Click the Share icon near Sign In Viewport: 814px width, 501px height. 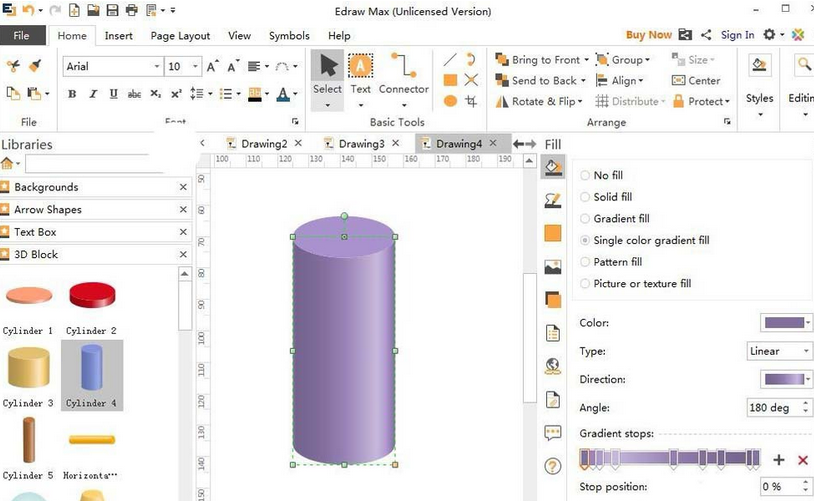(x=706, y=35)
